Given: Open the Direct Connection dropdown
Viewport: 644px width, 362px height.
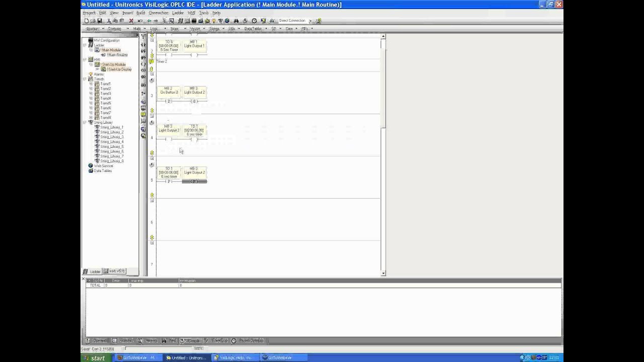Looking at the screenshot, I should click(x=310, y=21).
